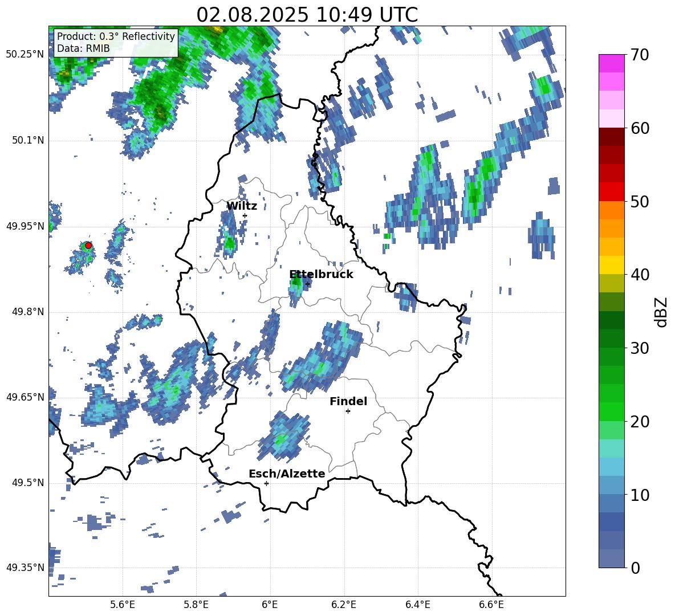The image size is (675, 616).
Task: Click the Product: 0.3° Reflectivity text
Action: (x=116, y=36)
